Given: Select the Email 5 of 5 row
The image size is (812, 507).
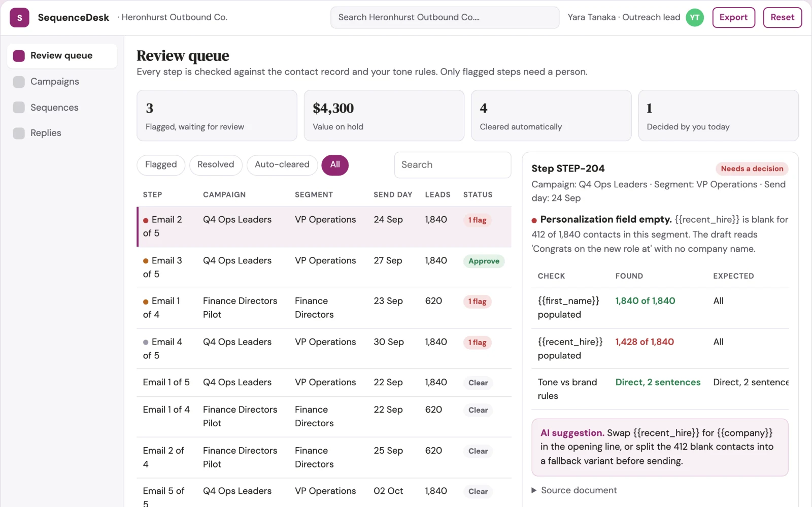Looking at the screenshot, I should 324,493.
